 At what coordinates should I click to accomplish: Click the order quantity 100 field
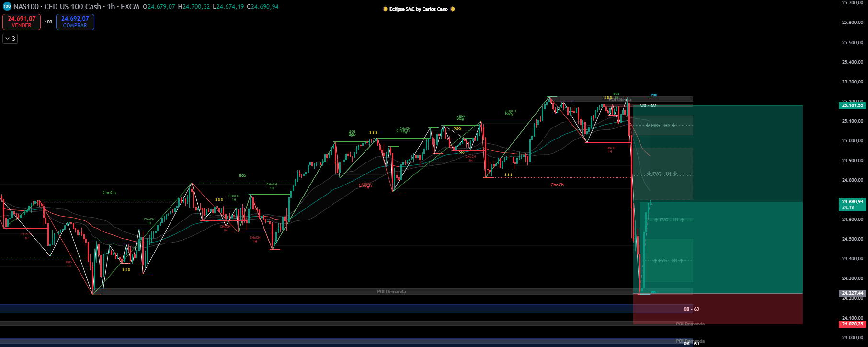click(48, 22)
